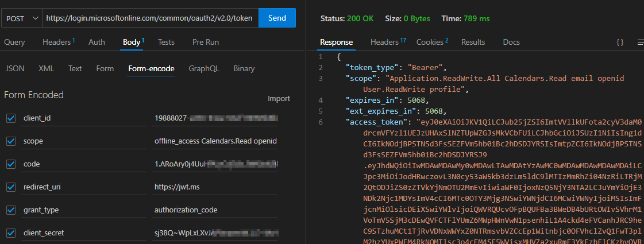Click the request URL field
644x244 pixels.
[151, 18]
